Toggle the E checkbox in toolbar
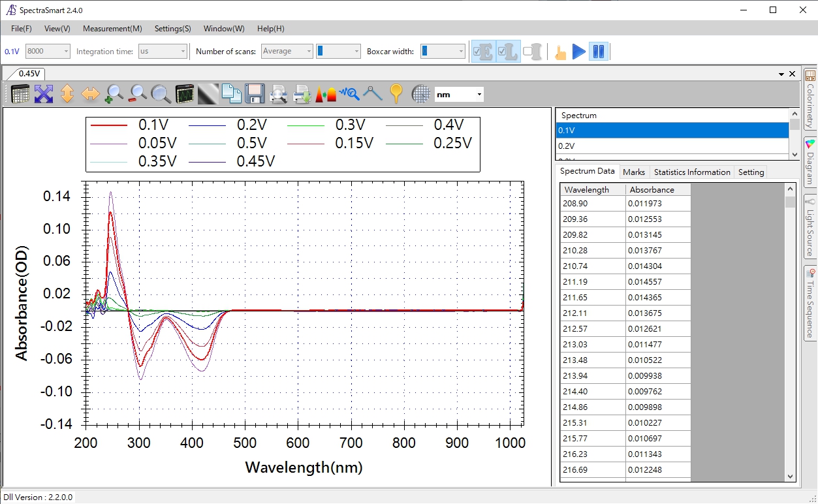Image resolution: width=818 pixels, height=504 pixels. point(483,52)
